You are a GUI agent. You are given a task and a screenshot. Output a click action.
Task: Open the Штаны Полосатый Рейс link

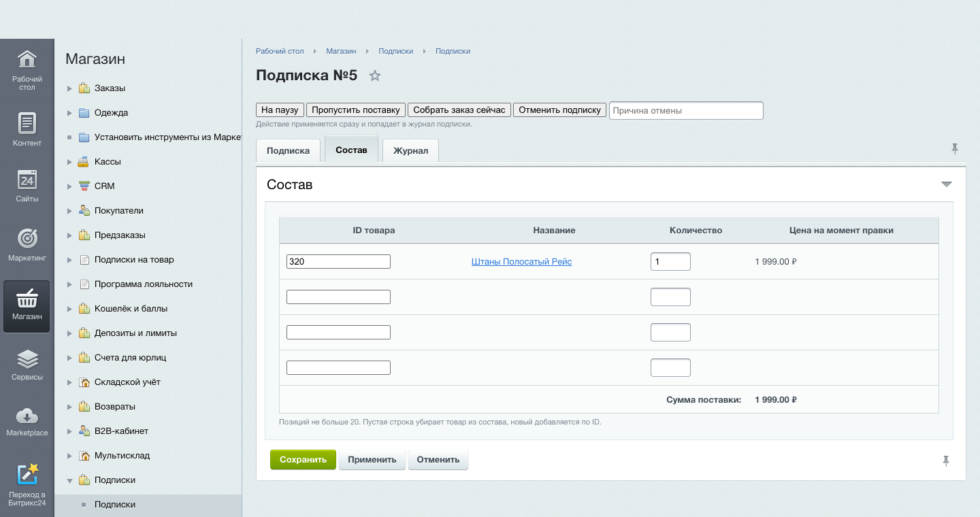coord(521,262)
